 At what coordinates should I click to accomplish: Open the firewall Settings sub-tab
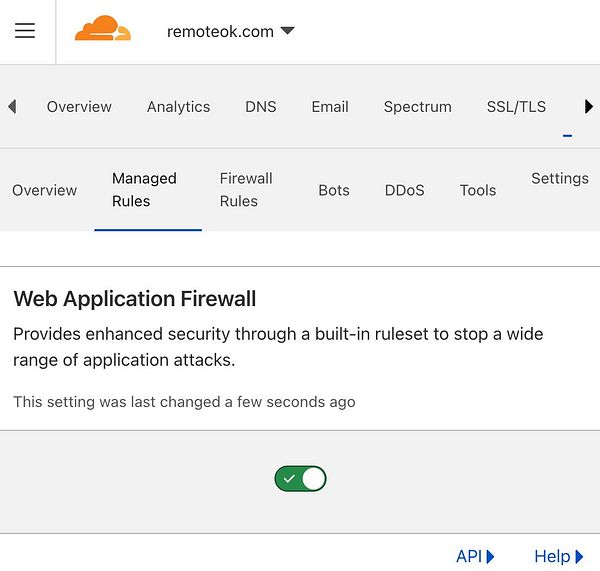[559, 179]
